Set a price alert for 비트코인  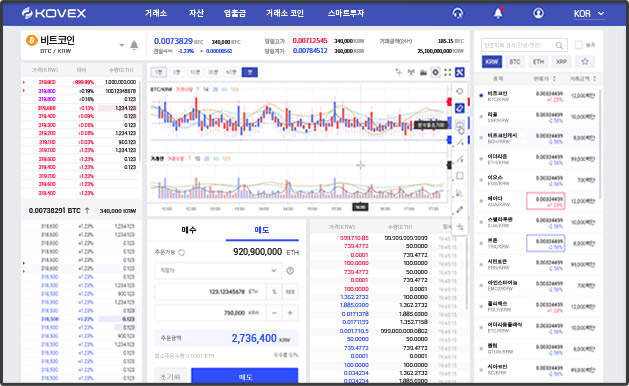134,45
